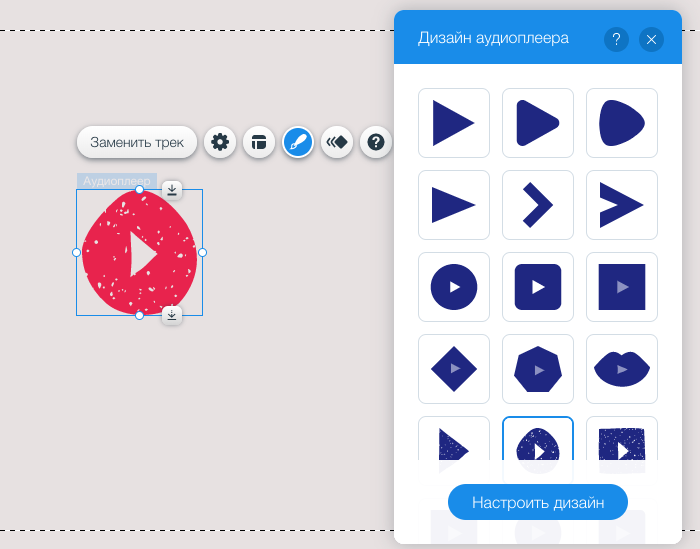
Task: Play the red audio player widget
Action: [x=140, y=253]
